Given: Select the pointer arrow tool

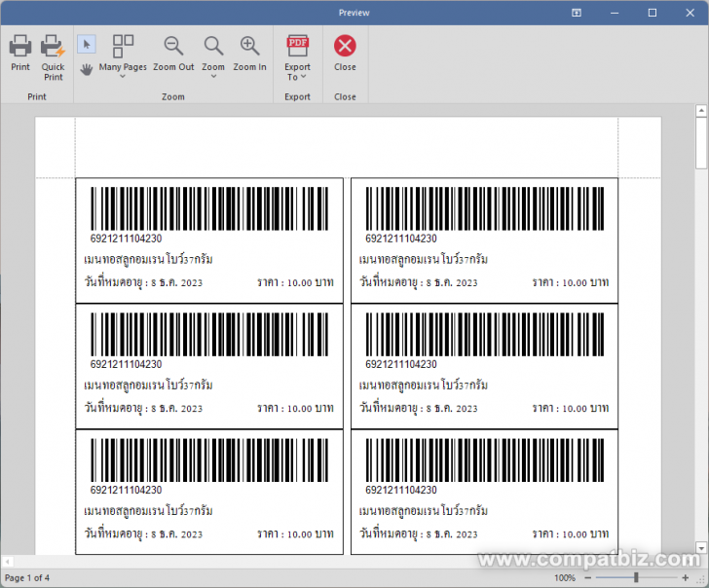Looking at the screenshot, I should (x=87, y=44).
